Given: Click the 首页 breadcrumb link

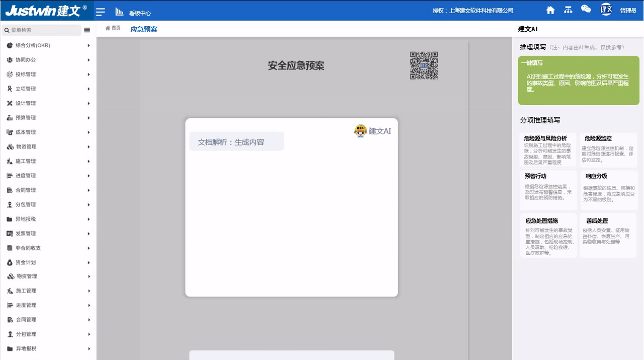Looking at the screenshot, I should click(x=113, y=28).
